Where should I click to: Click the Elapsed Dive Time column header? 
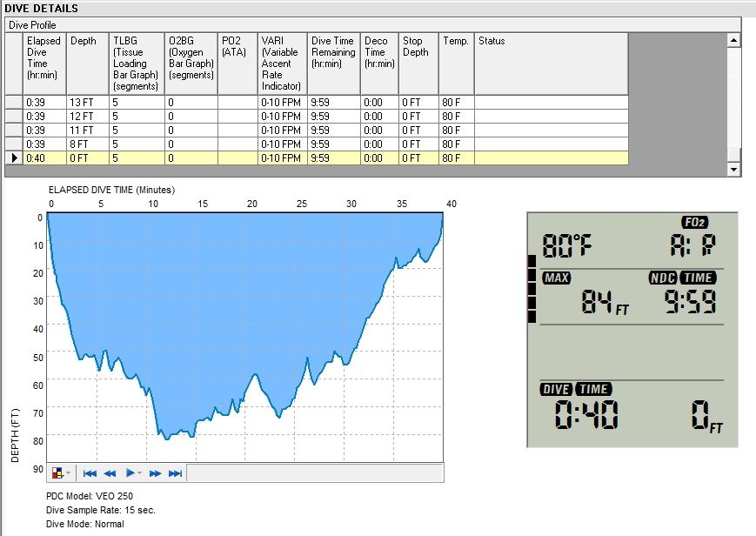pos(44,64)
